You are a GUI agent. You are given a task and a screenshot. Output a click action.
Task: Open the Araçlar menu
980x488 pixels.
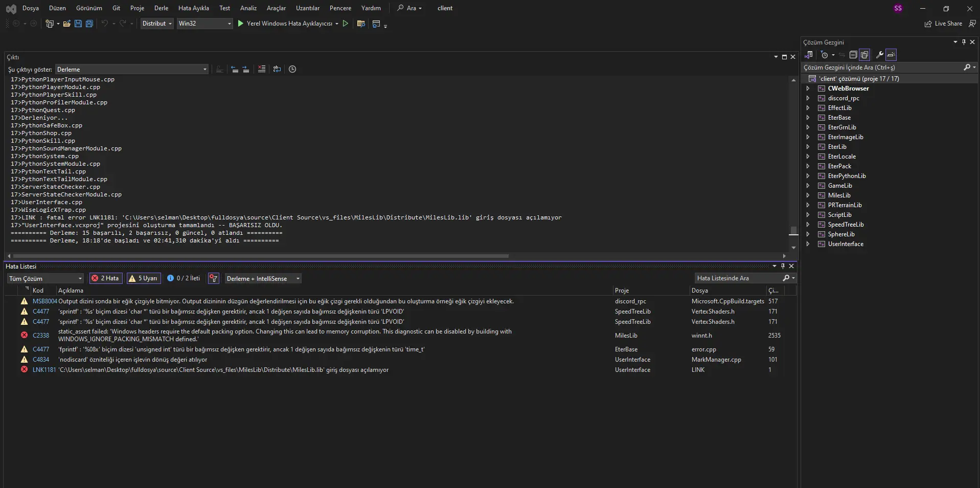[276, 8]
